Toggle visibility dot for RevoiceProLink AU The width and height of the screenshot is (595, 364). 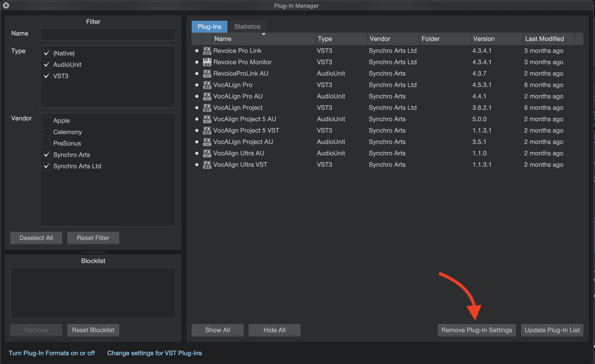[197, 74]
